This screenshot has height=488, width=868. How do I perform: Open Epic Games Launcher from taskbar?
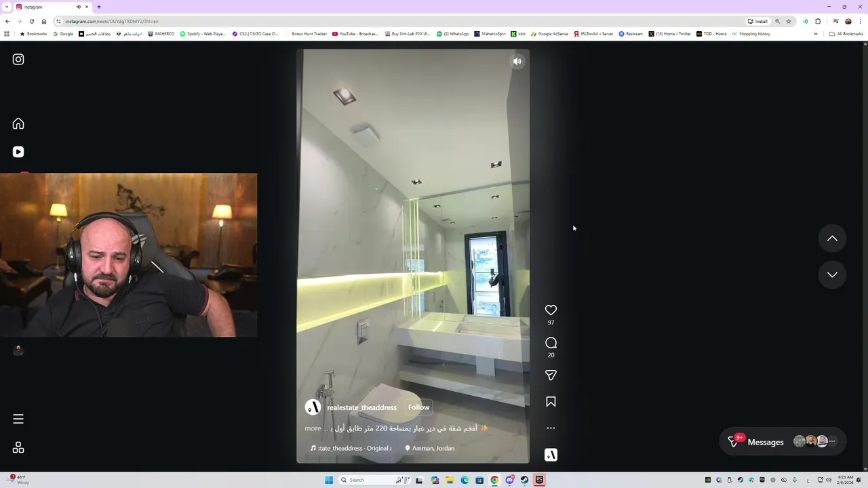(x=539, y=480)
